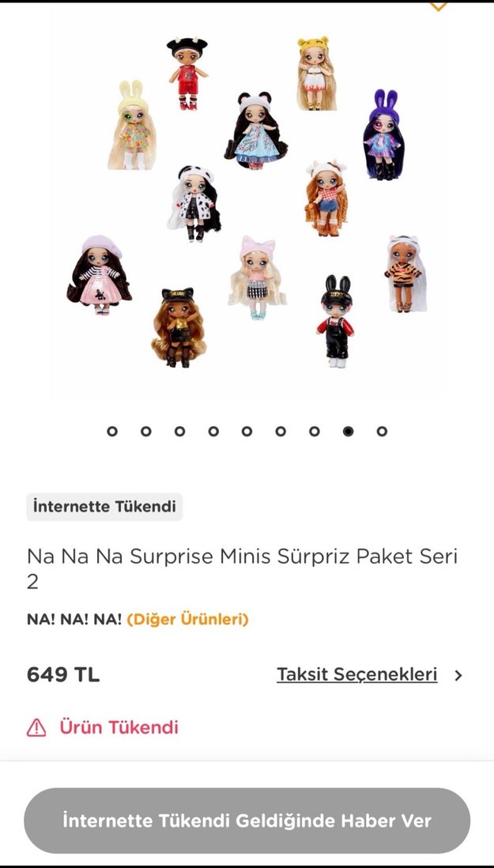The image size is (494, 868).
Task: Jump to the fourth carousel image dot
Action: pyautogui.click(x=213, y=431)
